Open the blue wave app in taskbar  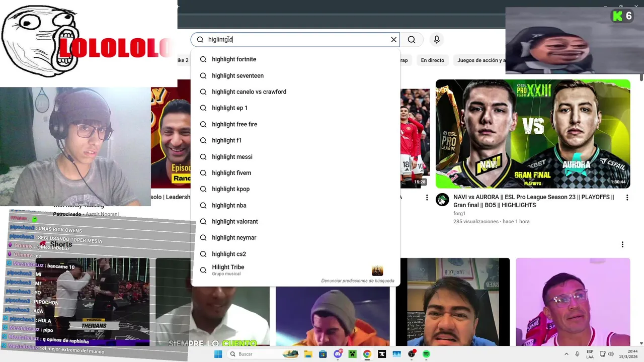pos(397,354)
